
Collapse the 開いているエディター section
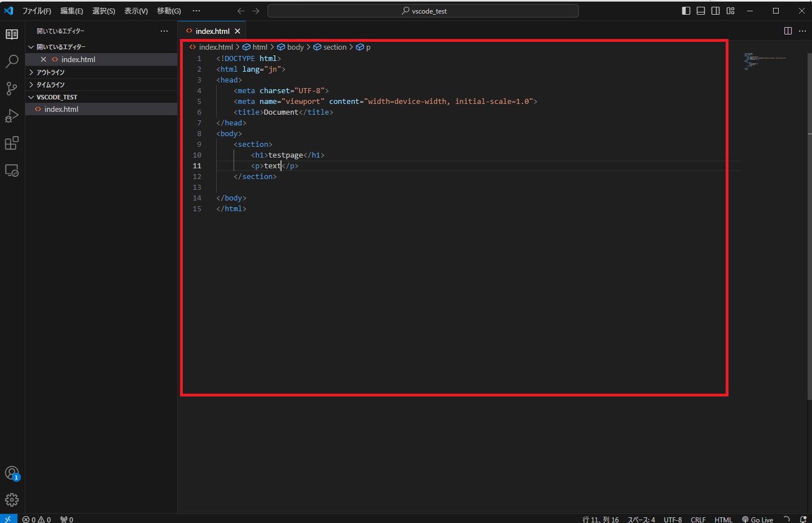[x=102, y=47]
